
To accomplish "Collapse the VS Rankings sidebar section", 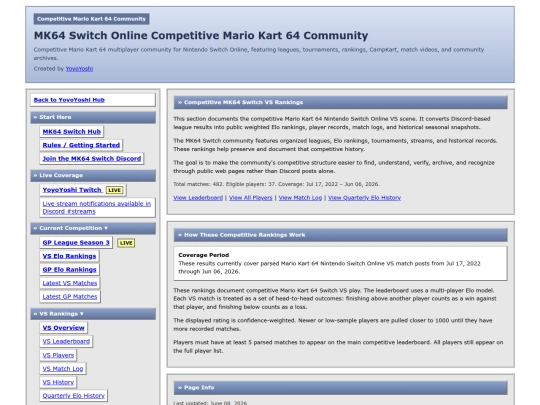I will click(x=93, y=314).
